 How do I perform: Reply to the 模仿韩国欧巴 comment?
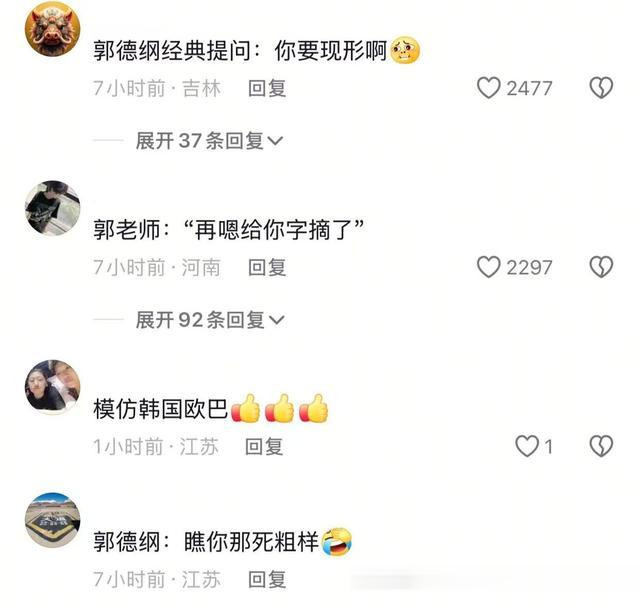coord(264,446)
